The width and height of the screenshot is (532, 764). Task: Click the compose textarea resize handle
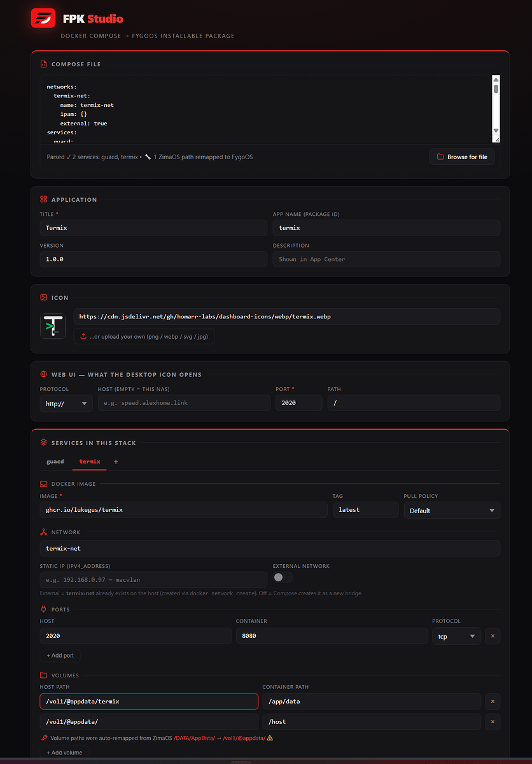496,139
